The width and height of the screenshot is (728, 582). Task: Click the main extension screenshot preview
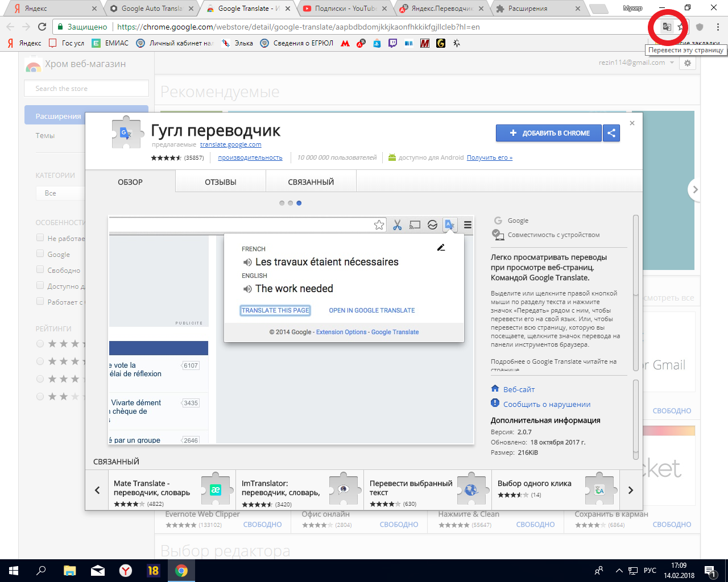[291, 330]
